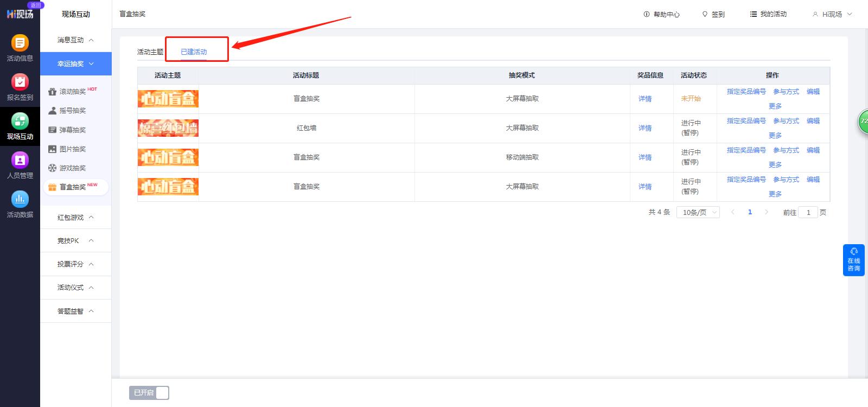Click the 游戏抽奖 wheel icon
This screenshot has width=868, height=407.
[52, 168]
